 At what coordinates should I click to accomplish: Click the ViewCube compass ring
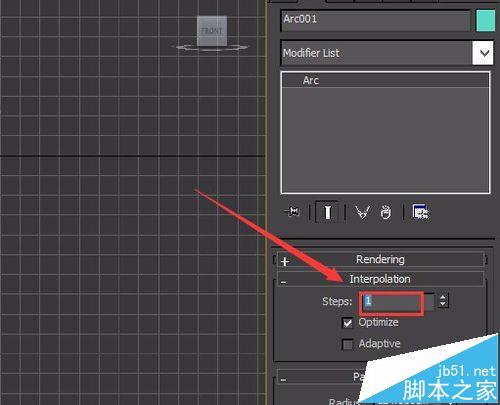click(212, 48)
